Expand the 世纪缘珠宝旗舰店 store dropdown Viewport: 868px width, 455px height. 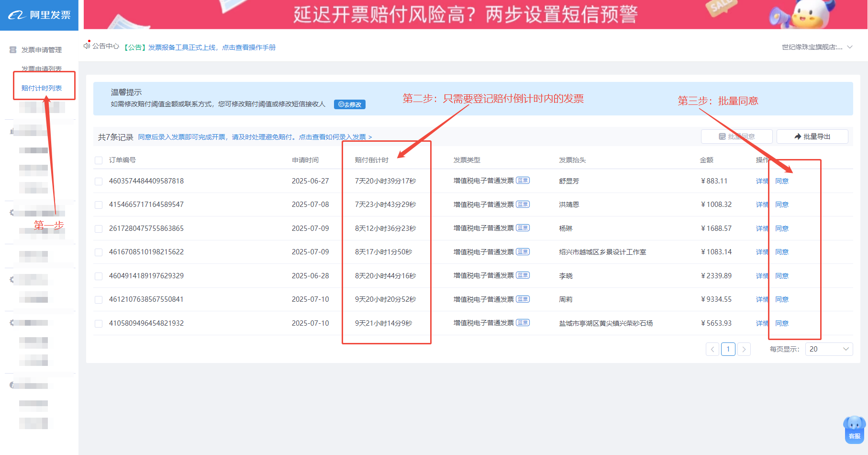850,47
